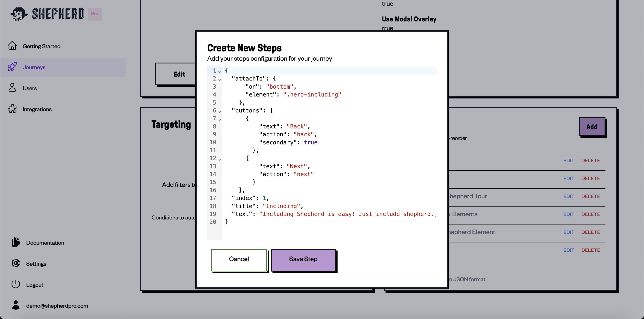Click the Logout power icon

[16, 284]
